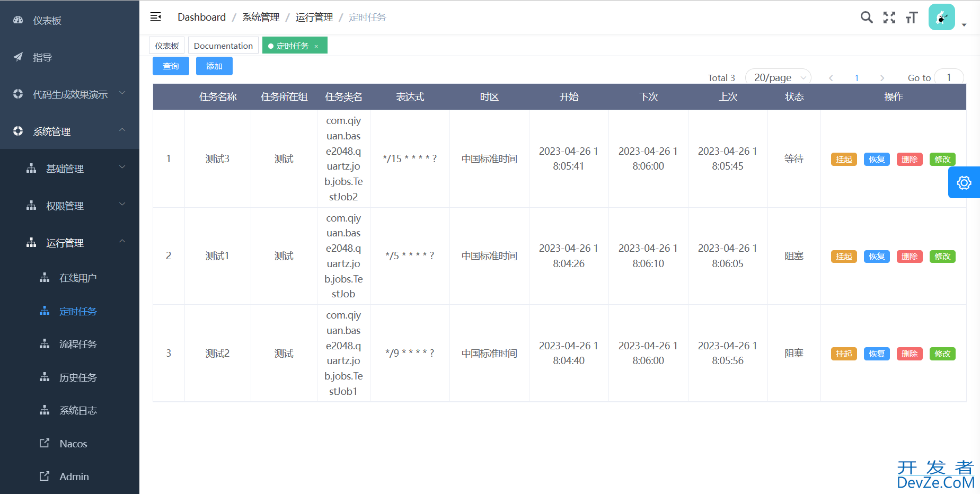Open the header search icon
The image size is (980, 494).
pos(867,17)
